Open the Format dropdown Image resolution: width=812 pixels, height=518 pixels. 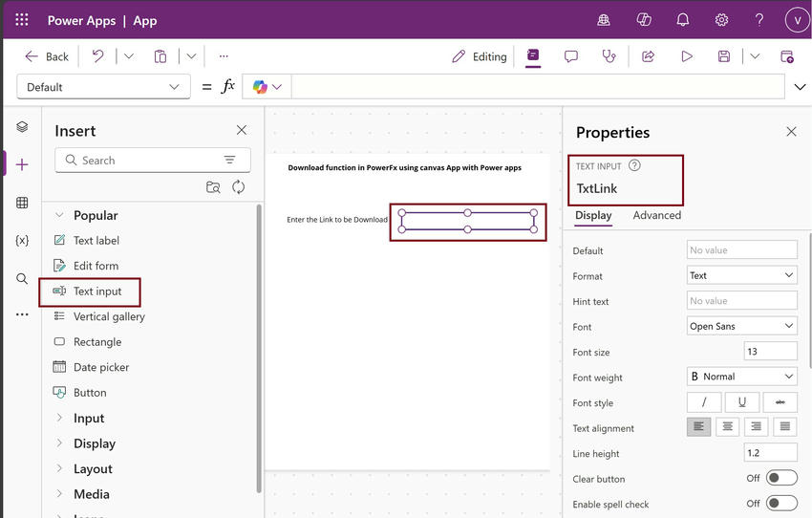741,275
